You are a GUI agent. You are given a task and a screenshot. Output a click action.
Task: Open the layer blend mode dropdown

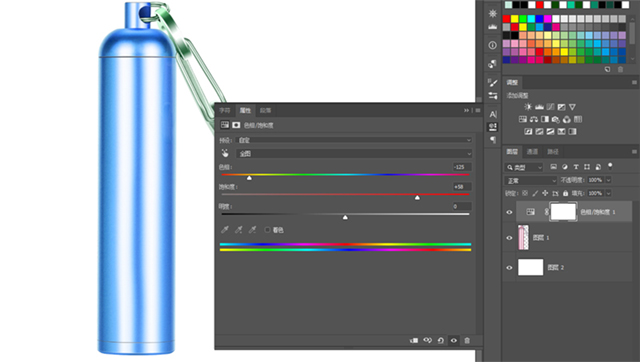pyautogui.click(x=531, y=180)
